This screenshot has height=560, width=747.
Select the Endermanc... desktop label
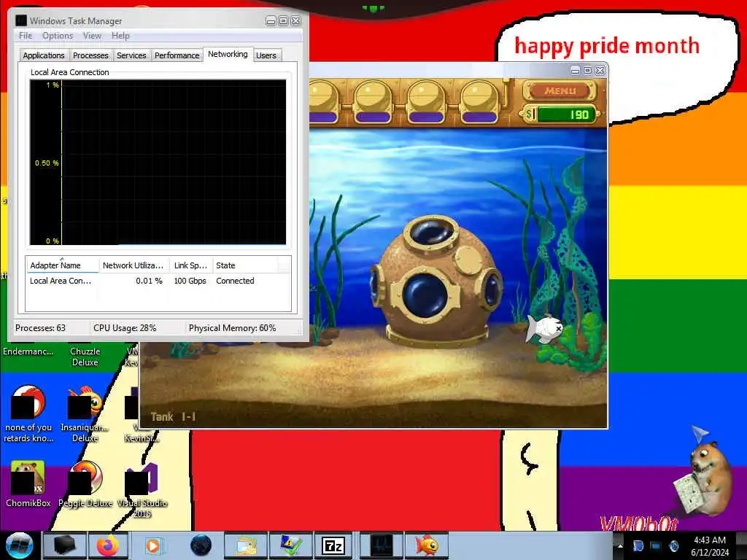tap(28, 351)
